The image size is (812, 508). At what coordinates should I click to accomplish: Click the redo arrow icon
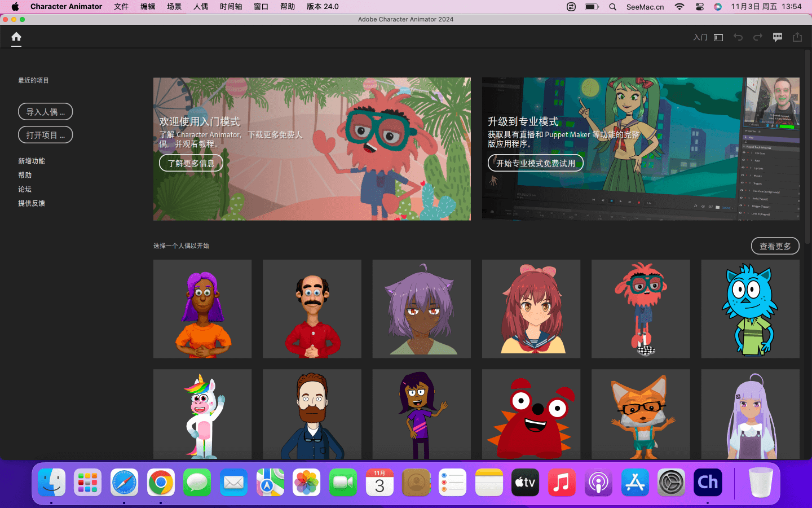tap(758, 37)
